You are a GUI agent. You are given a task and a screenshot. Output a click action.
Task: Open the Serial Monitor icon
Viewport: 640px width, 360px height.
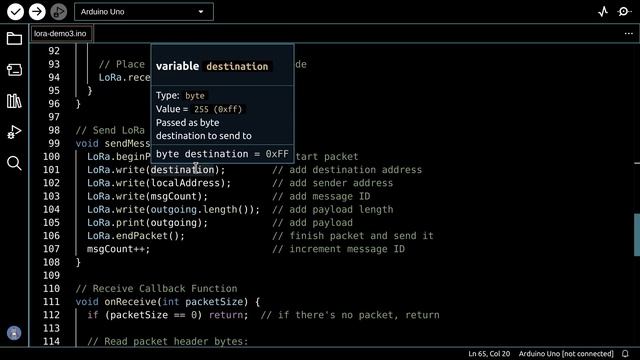tap(624, 11)
